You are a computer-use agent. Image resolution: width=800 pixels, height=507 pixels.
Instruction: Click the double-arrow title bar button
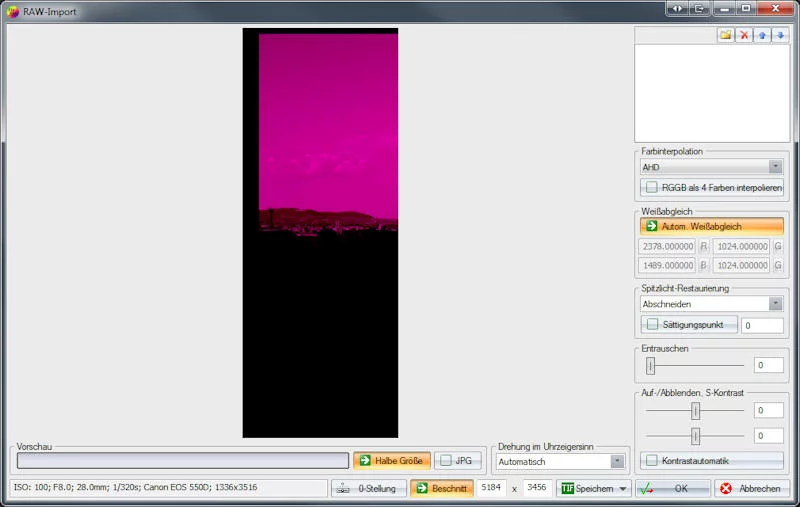coord(677,9)
